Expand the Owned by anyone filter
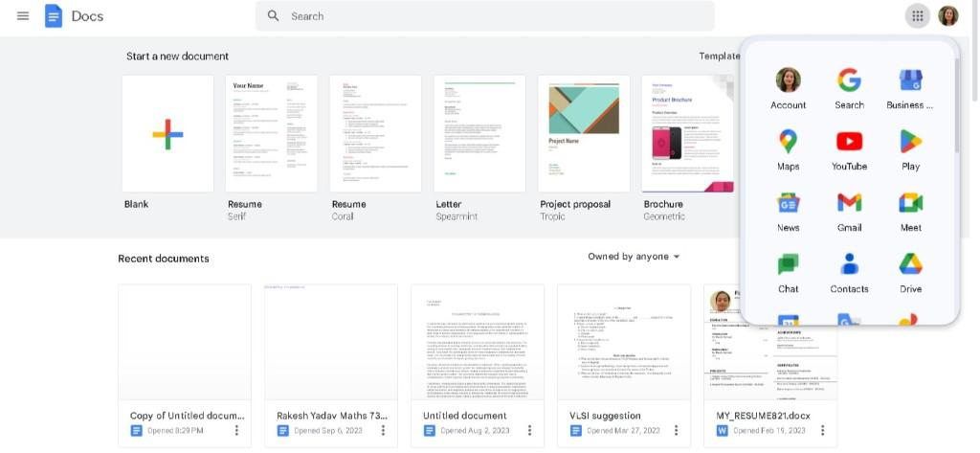The height and width of the screenshot is (453, 980). tap(634, 257)
